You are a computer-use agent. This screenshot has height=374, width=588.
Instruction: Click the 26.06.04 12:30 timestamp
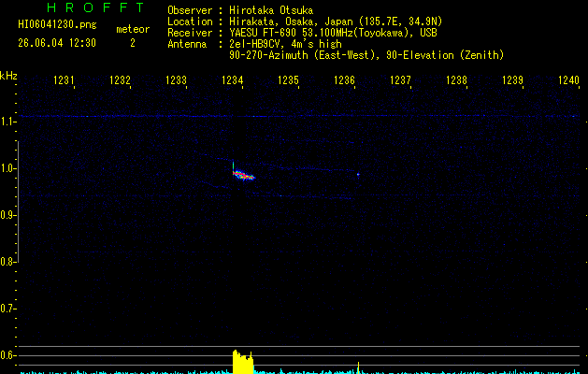pyautogui.click(x=57, y=43)
